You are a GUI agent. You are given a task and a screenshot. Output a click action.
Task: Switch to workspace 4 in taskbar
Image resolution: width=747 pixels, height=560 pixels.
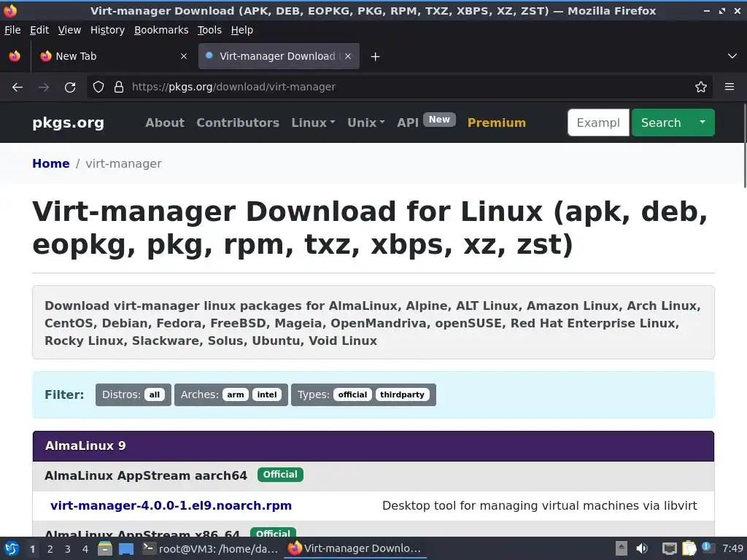[x=85, y=549]
